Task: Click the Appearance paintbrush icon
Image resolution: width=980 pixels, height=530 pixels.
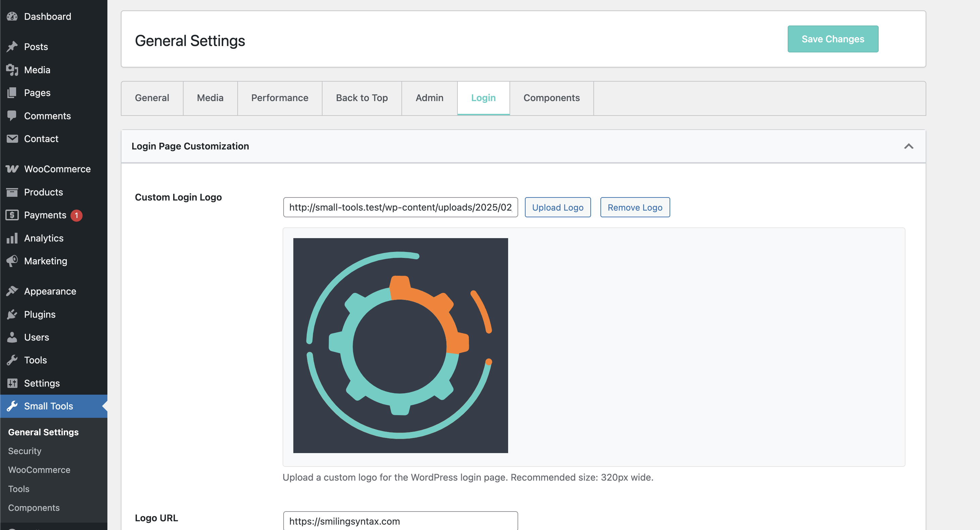Action: pyautogui.click(x=12, y=291)
